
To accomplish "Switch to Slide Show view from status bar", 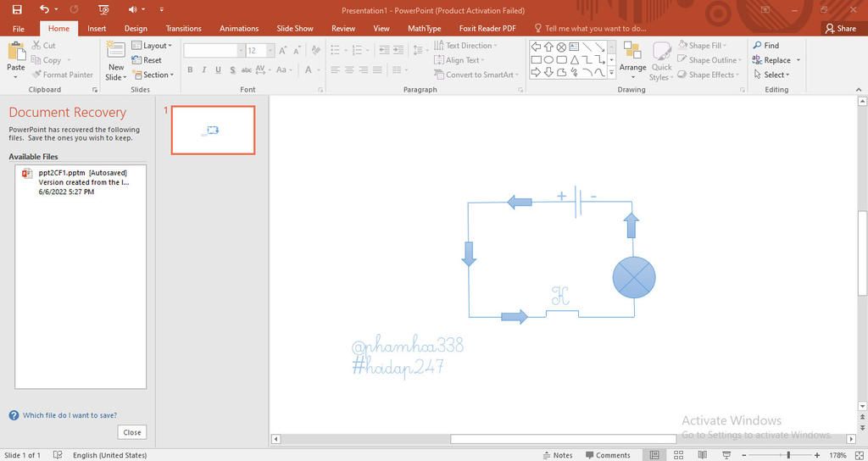I will 726,455.
